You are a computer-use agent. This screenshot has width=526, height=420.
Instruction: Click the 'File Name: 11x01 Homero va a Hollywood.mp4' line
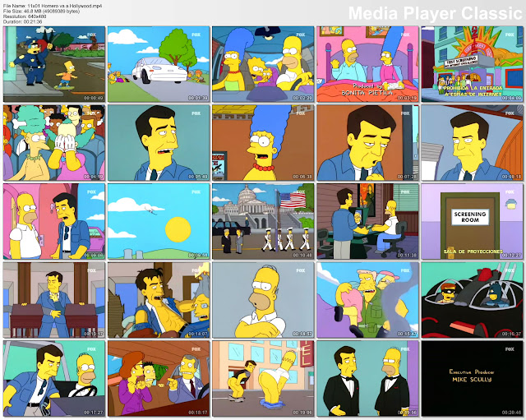(x=53, y=6)
